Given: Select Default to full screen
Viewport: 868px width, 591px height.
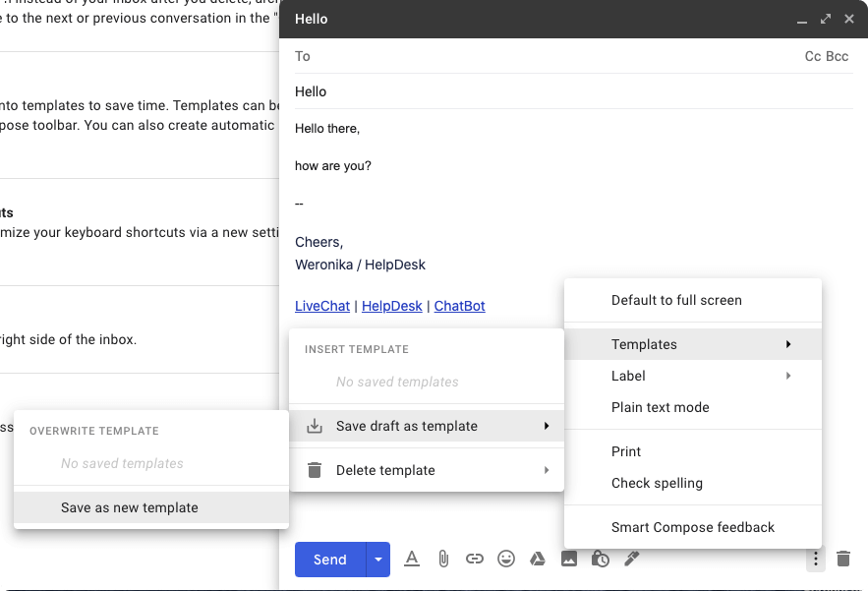Looking at the screenshot, I should (674, 300).
